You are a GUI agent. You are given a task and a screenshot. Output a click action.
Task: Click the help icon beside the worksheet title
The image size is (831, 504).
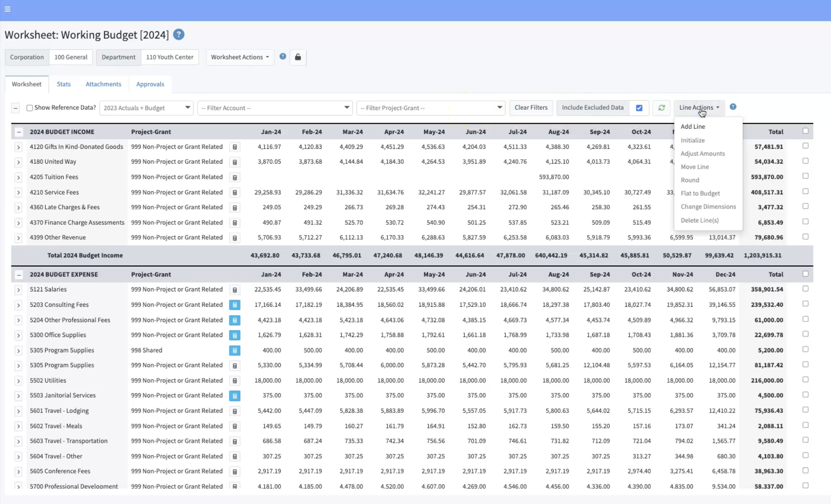click(179, 34)
